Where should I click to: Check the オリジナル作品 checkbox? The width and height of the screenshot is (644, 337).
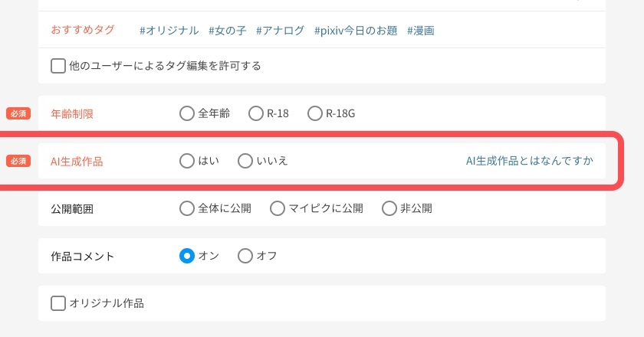[58, 303]
